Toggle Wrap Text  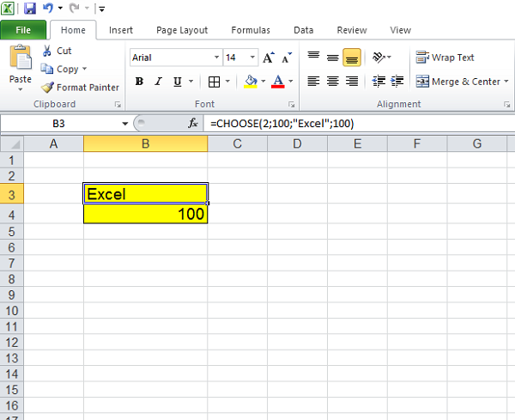445,58
